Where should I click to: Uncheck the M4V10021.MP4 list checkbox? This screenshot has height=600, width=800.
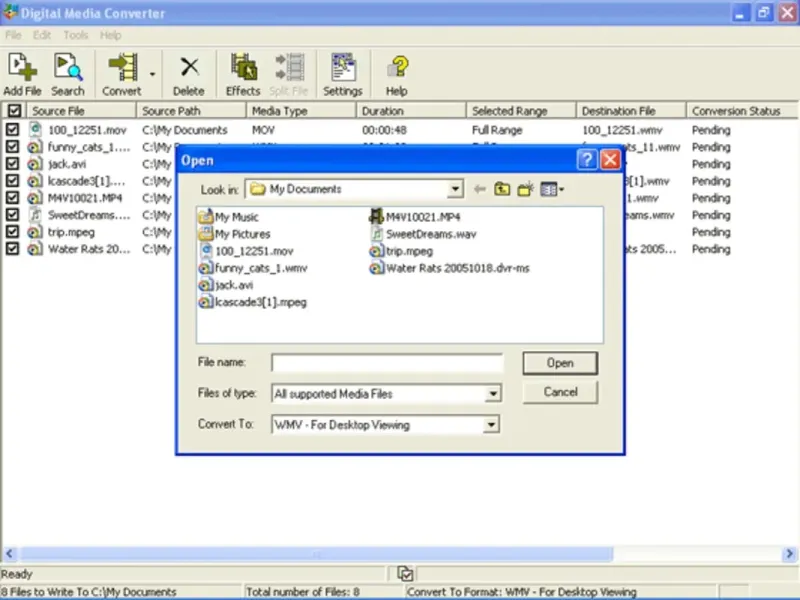12,197
